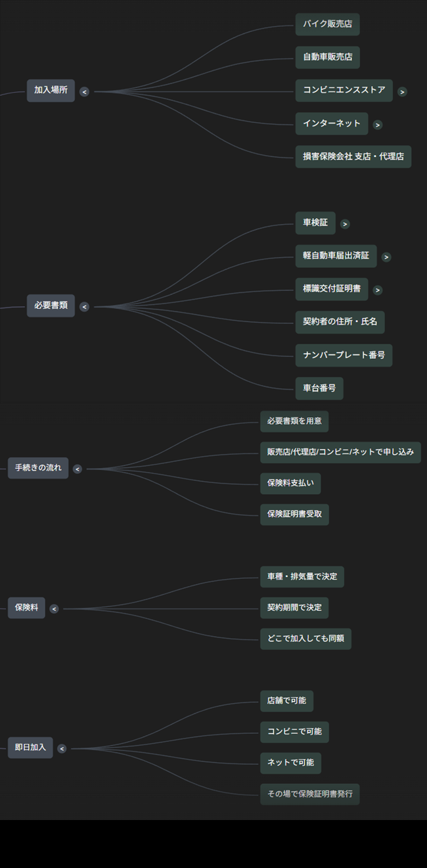
Task: Click the 損害保険会社 支店・代理店 node
Action: [x=353, y=156]
